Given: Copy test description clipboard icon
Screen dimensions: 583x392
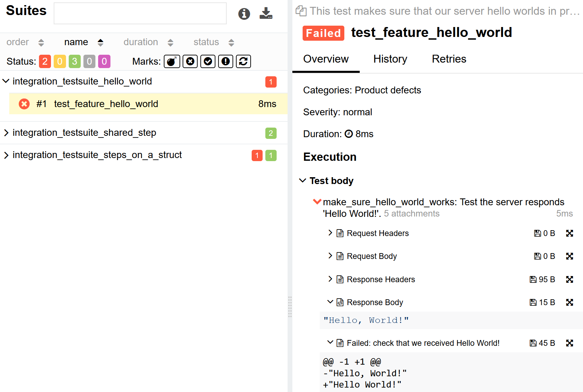Looking at the screenshot, I should tap(301, 11).
